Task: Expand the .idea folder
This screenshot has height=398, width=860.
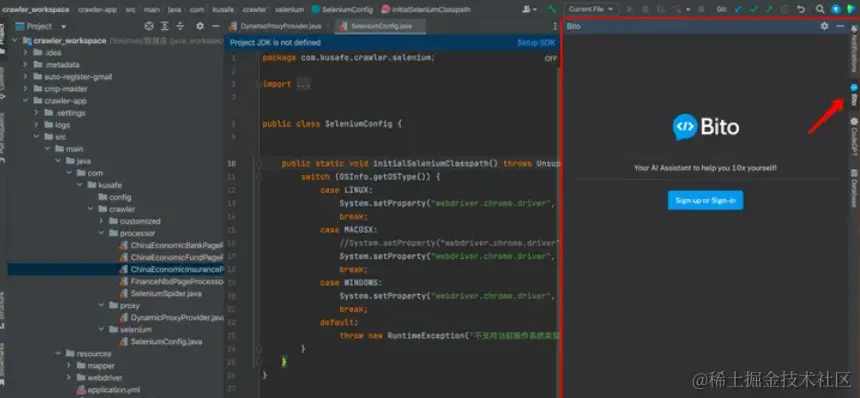Action: click(25, 53)
